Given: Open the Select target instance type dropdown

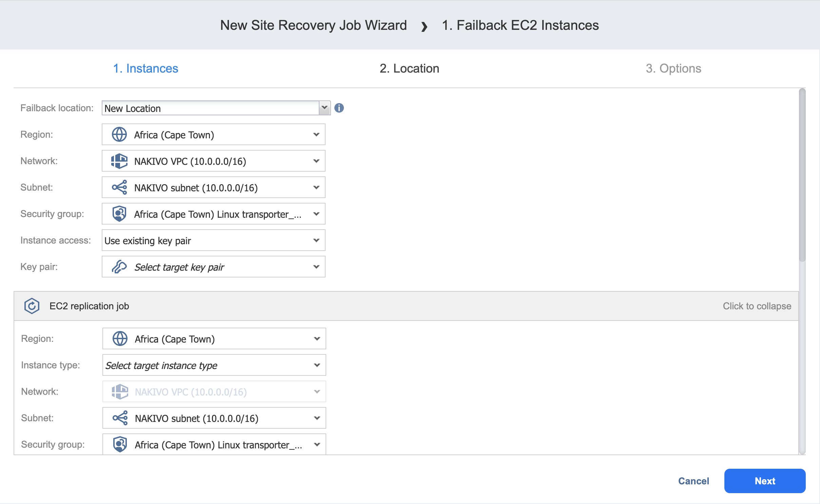Looking at the screenshot, I should 317,365.
